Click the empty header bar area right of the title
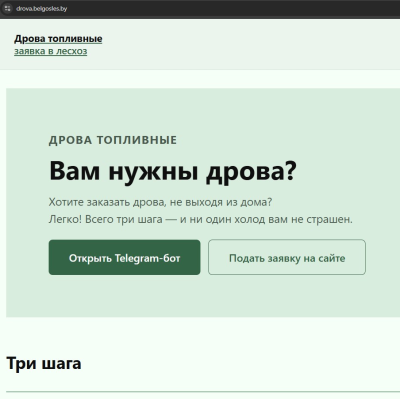 point(250,44)
